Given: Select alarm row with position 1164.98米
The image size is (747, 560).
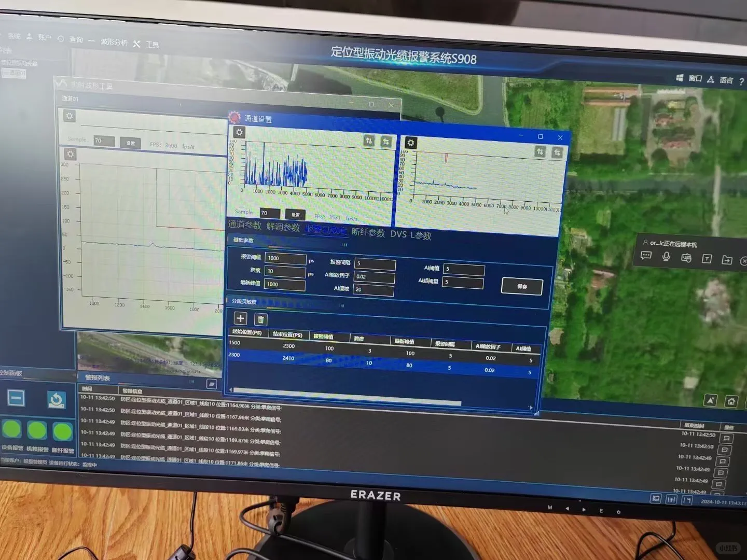Looking at the screenshot, I should point(201,403).
